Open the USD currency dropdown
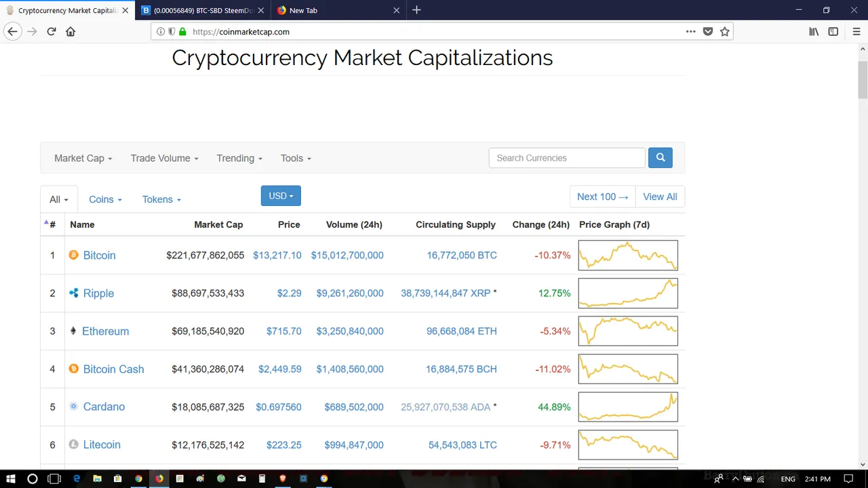Screen dimensions: 868x488 click(x=281, y=196)
